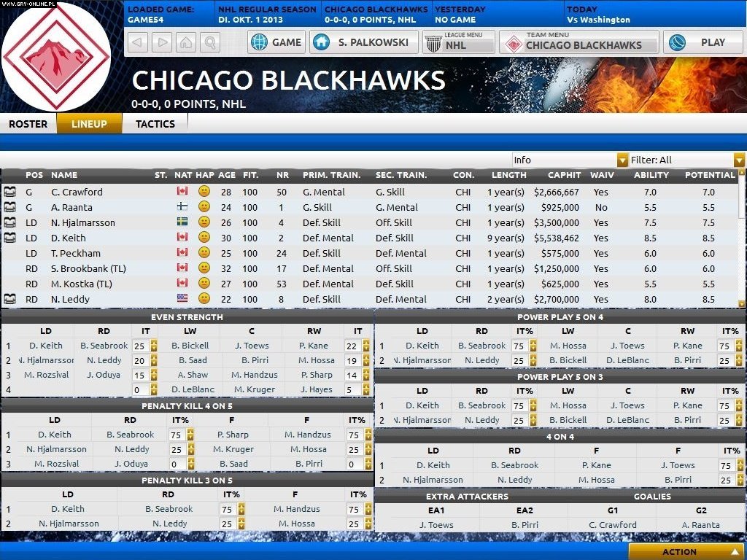
Task: Switch to the ROSTER tab
Action: point(28,124)
